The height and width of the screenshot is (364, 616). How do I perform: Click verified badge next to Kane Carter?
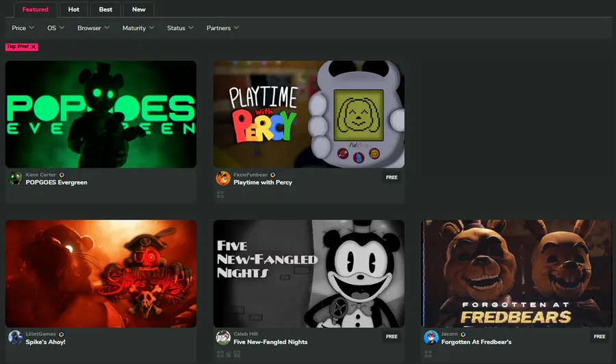(62, 174)
